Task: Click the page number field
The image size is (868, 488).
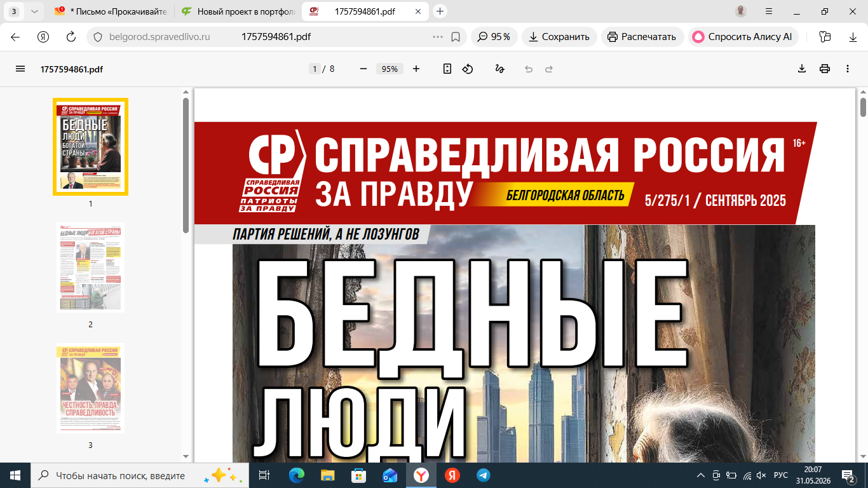Action: tap(315, 69)
